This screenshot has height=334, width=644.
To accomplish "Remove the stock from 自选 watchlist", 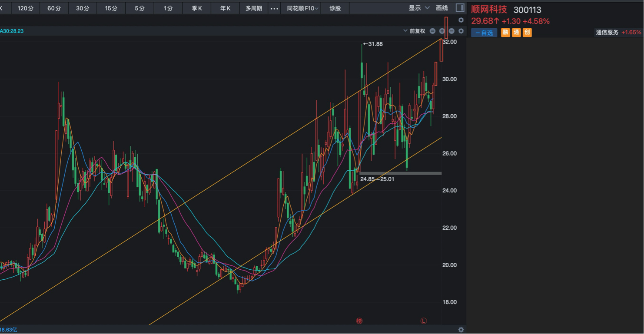I will click(484, 33).
